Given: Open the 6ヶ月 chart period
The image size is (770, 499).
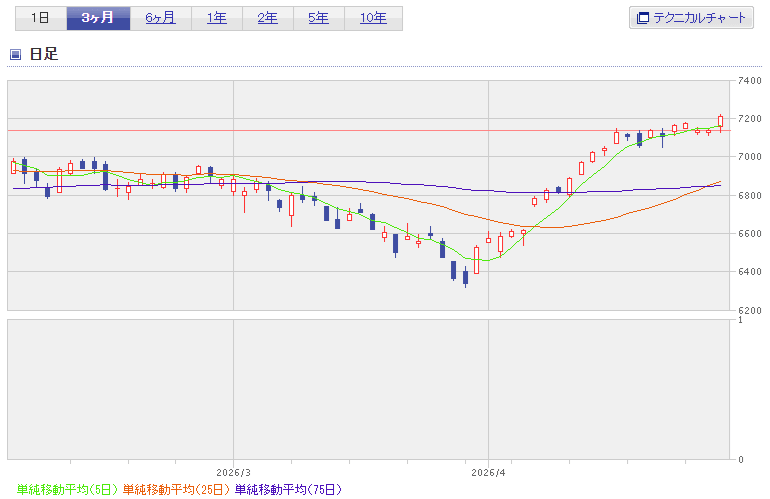Looking at the screenshot, I should point(161,18).
